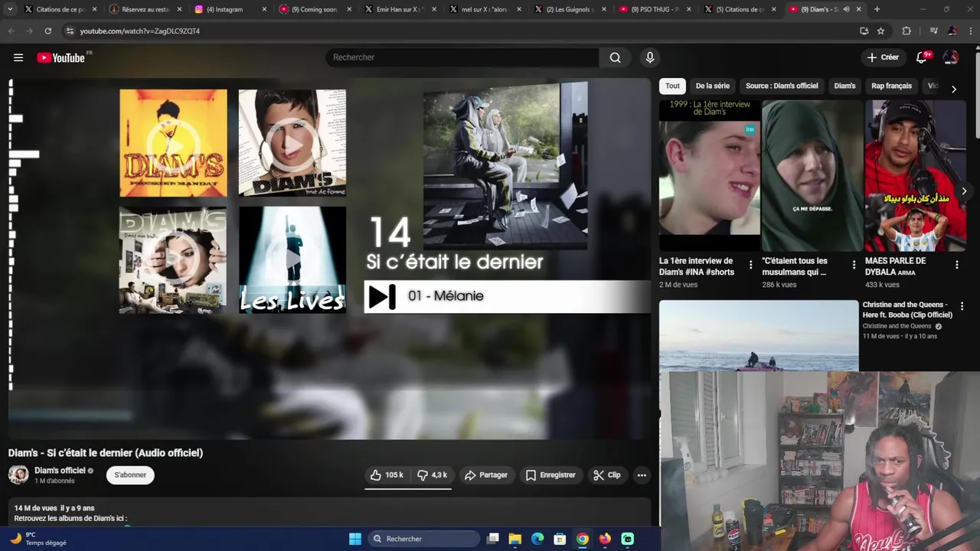Subscribe with the S'abonner button

130,475
